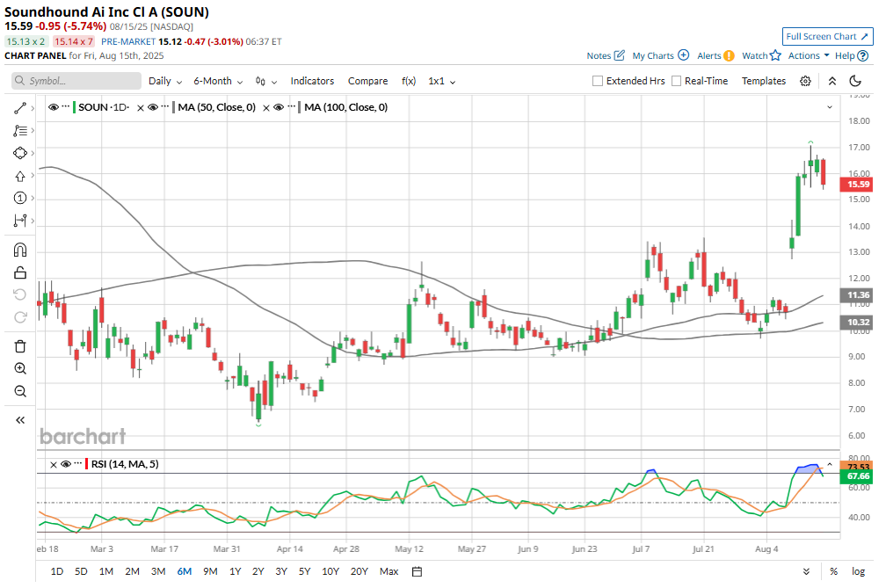Viewport: 886px width, 588px height.
Task: Open the Help link
Action: tap(851, 55)
